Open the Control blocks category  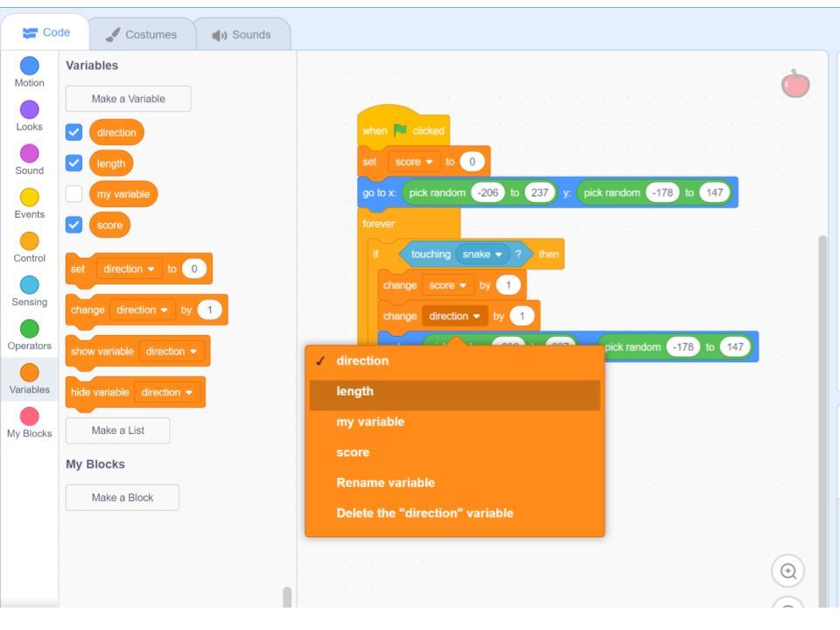(30, 248)
